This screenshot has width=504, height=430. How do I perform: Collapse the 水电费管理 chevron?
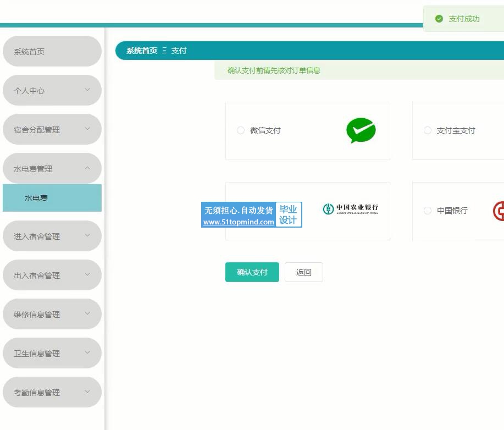(87, 168)
